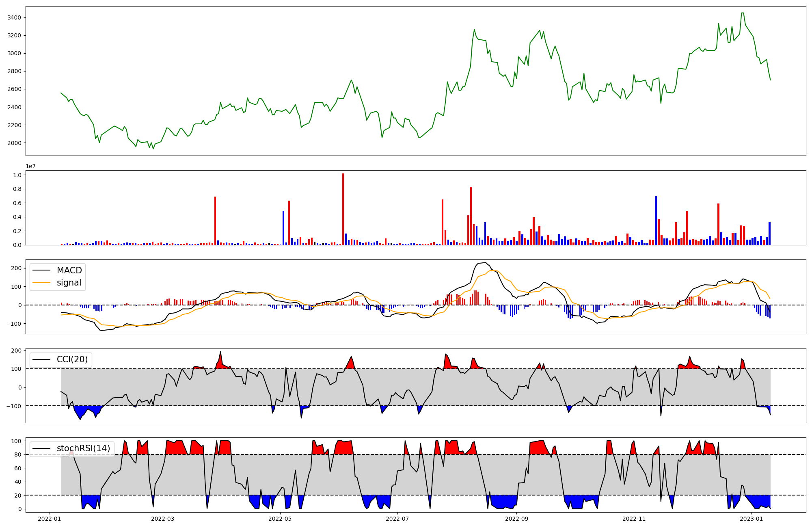Select the 2022-09 date axis label
Image resolution: width=812 pixels, height=528 pixels.
click(x=517, y=519)
